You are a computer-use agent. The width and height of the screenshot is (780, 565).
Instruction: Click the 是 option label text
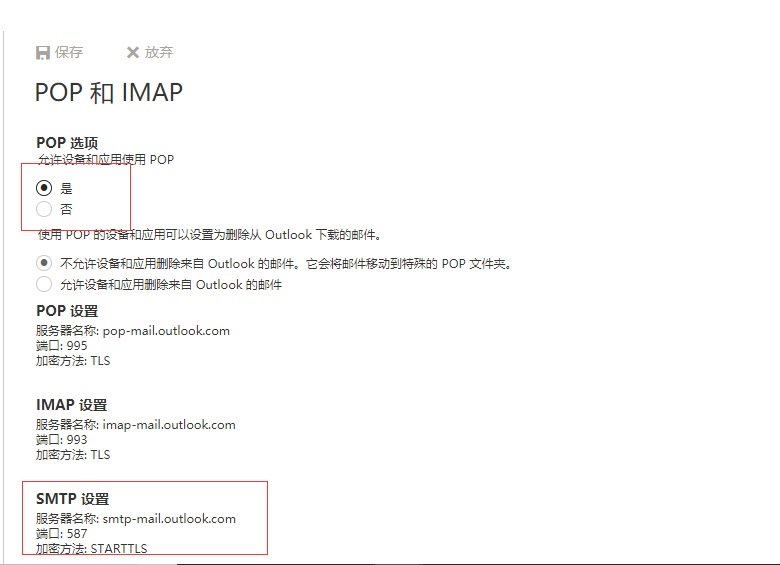(x=67, y=188)
